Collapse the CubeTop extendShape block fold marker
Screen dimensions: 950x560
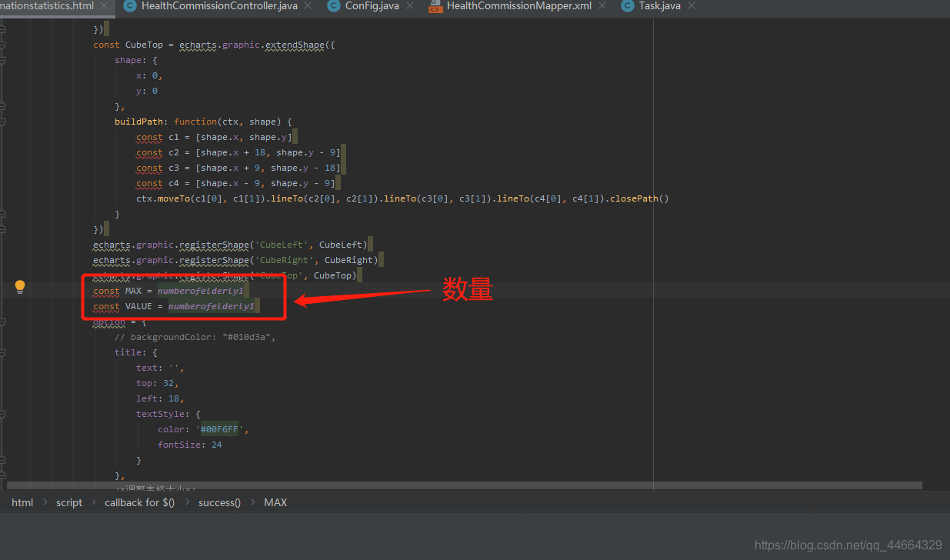(3, 45)
